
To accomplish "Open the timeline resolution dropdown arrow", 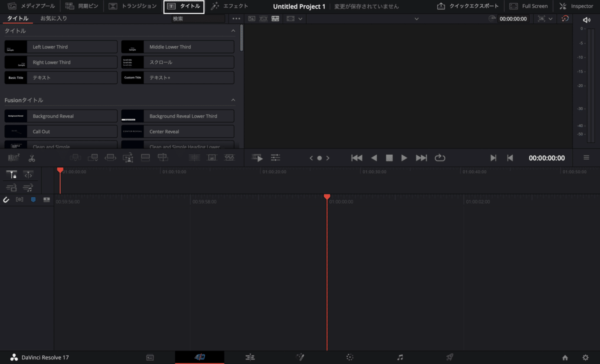I will click(x=300, y=19).
